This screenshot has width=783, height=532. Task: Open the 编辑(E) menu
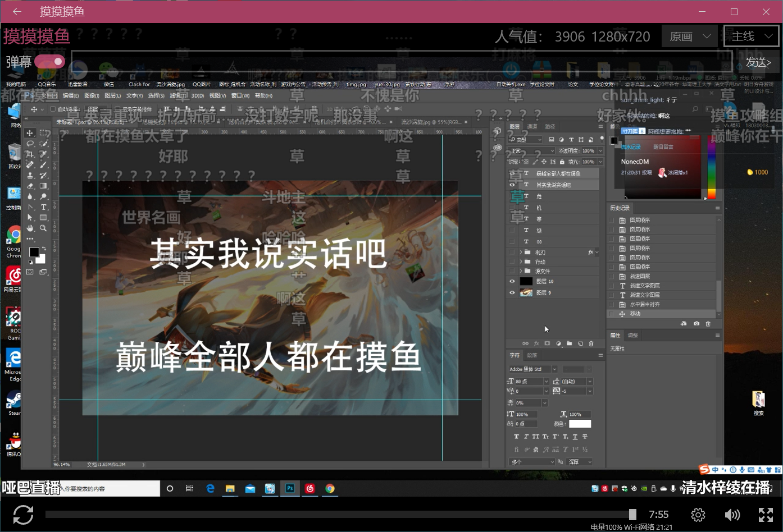[71, 96]
